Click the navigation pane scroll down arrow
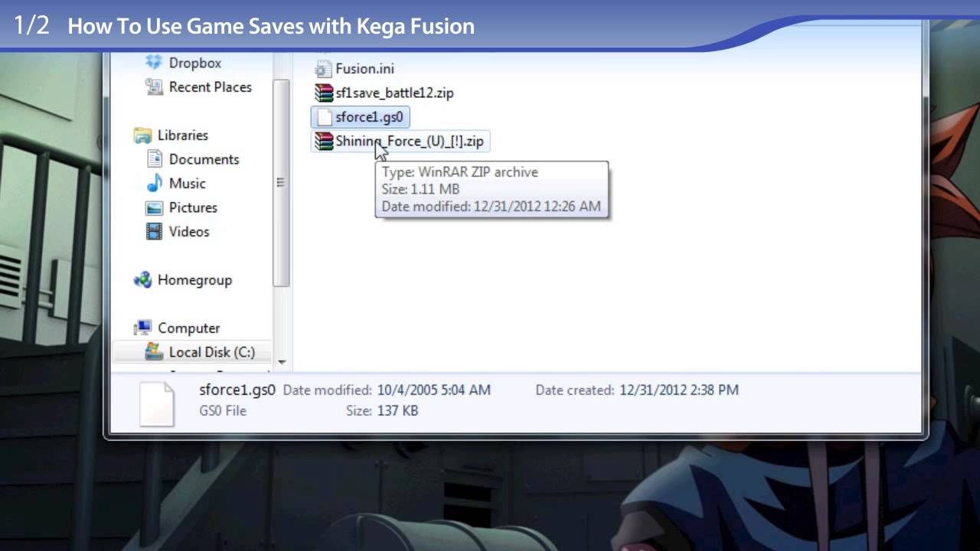The width and height of the screenshot is (980, 551). pyautogui.click(x=281, y=362)
